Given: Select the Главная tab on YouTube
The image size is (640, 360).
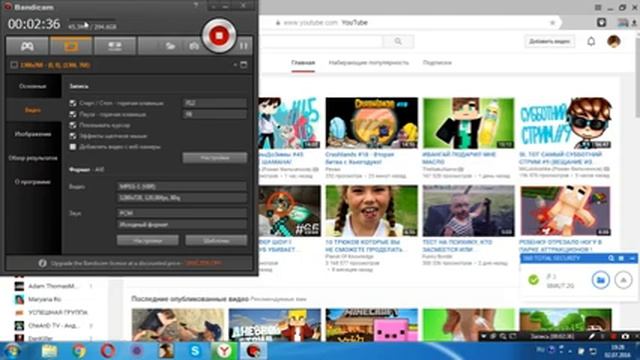Looking at the screenshot, I should (303, 63).
